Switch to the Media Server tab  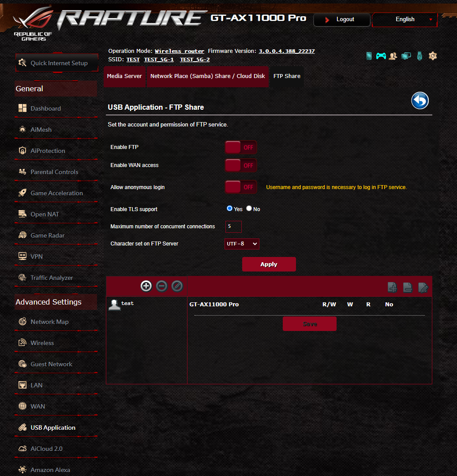coord(124,76)
